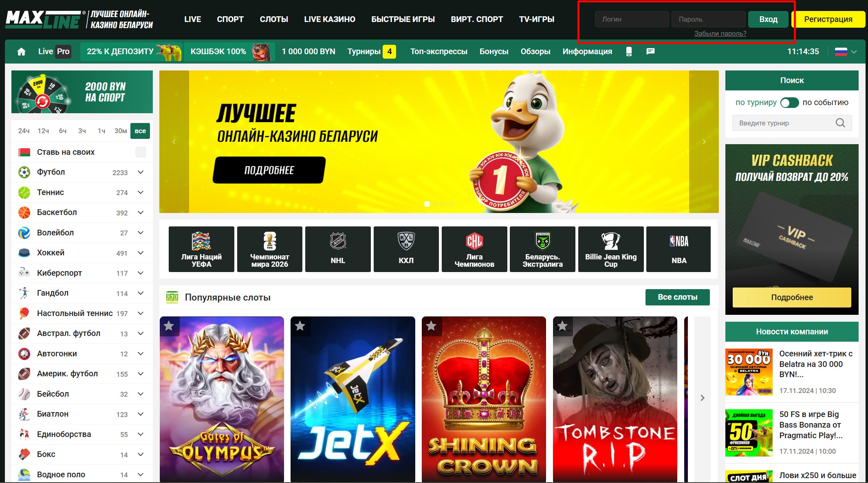868x483 pixels.
Task: Focus the Пароль input field
Action: (x=708, y=19)
